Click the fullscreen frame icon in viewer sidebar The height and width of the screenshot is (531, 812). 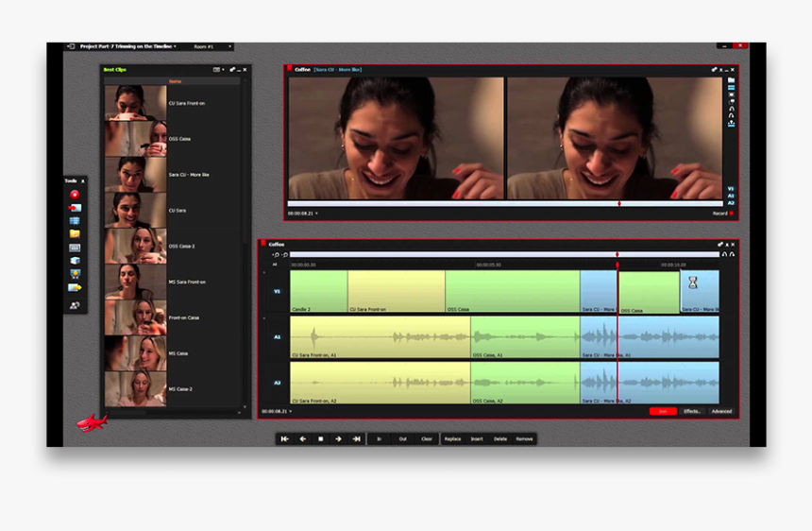[731, 94]
